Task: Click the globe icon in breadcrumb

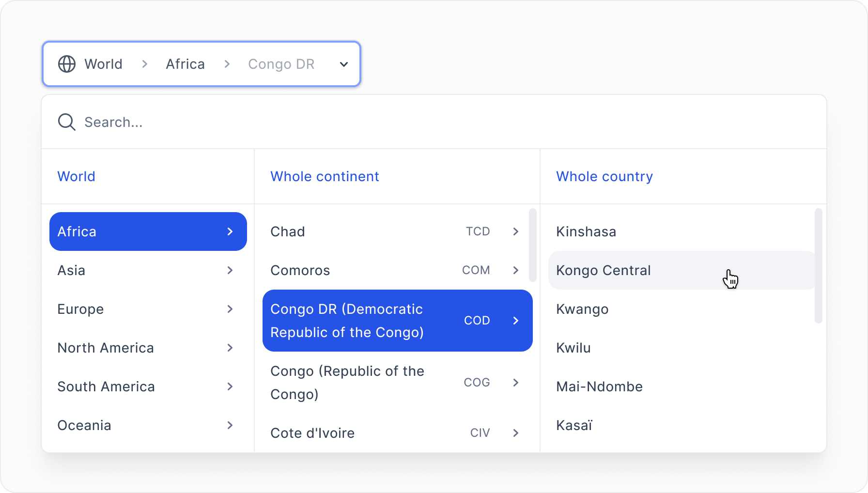Action: (67, 63)
